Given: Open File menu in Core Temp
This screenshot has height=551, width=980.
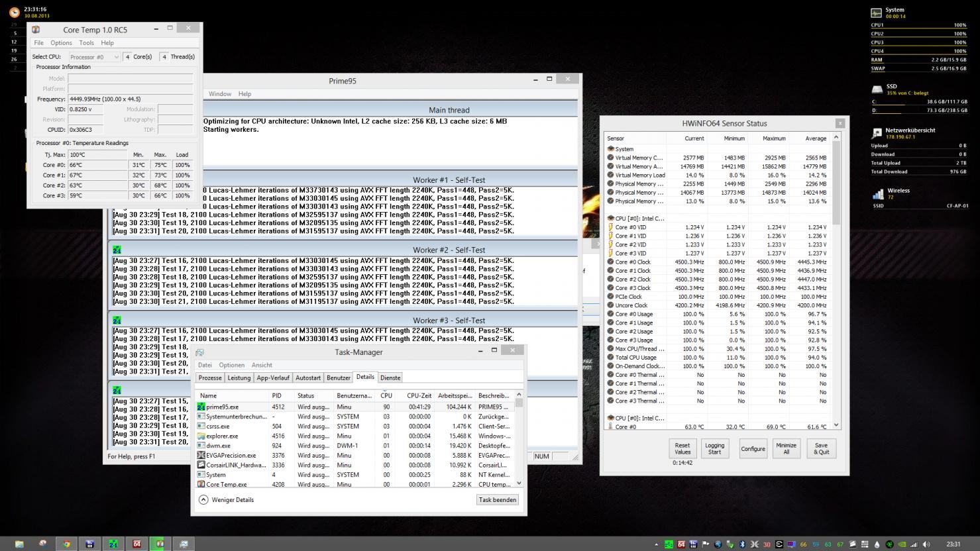Looking at the screenshot, I should (x=38, y=42).
